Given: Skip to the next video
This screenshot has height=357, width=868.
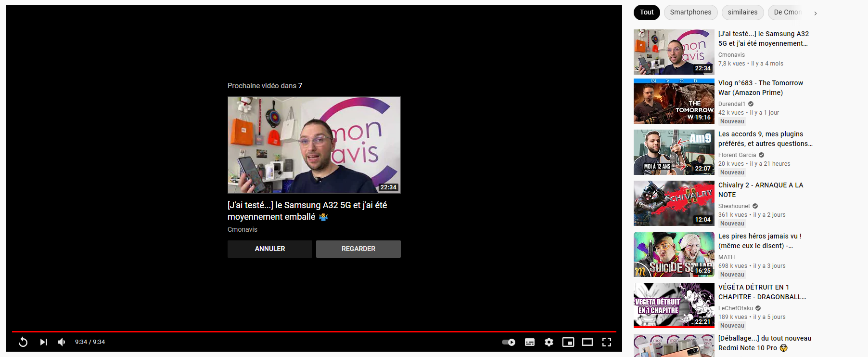Looking at the screenshot, I should 43,342.
